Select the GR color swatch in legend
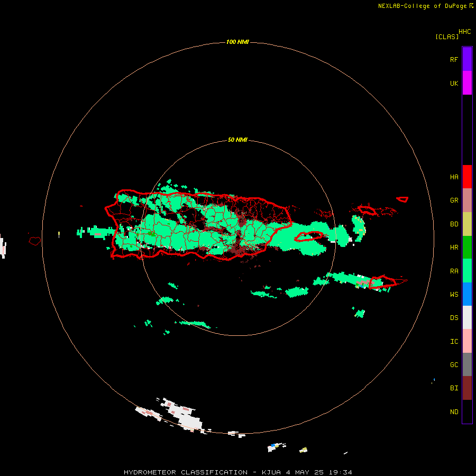 [x=467, y=200]
